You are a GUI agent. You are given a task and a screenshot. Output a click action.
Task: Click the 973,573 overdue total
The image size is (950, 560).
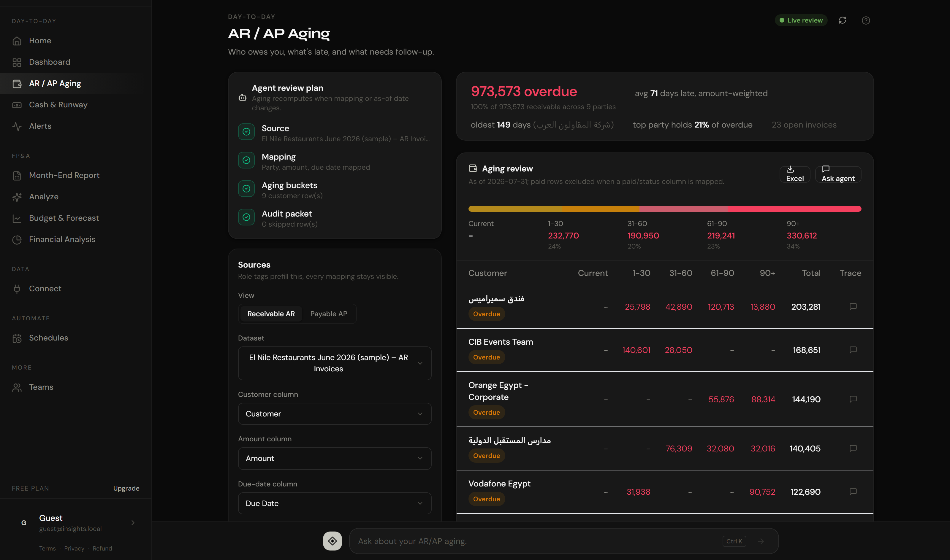pyautogui.click(x=524, y=91)
